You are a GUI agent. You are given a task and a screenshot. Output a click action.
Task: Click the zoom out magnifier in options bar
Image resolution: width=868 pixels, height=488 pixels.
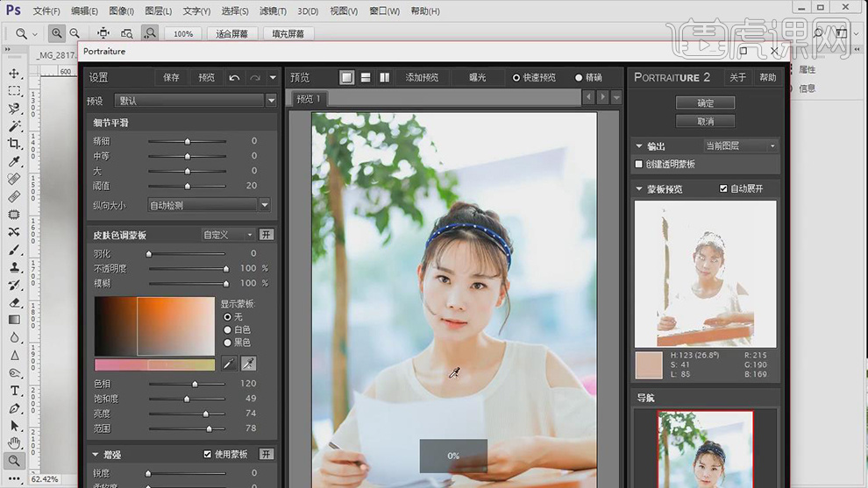(x=75, y=33)
